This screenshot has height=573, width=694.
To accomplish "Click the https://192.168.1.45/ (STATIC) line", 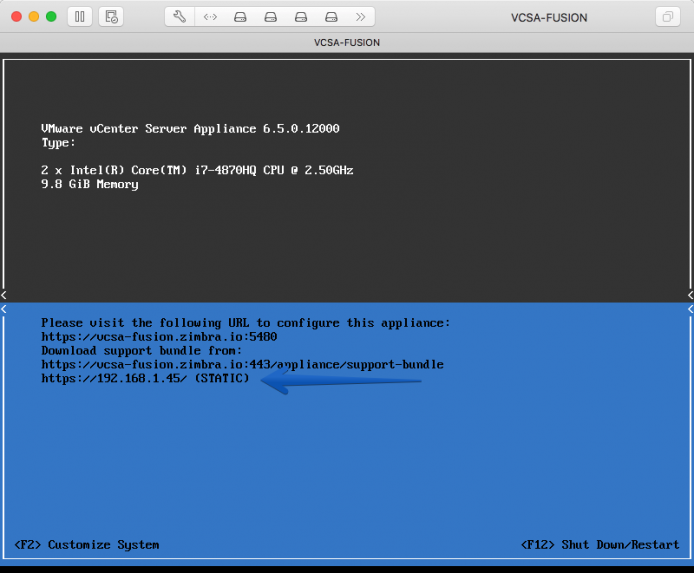I will [x=145, y=378].
